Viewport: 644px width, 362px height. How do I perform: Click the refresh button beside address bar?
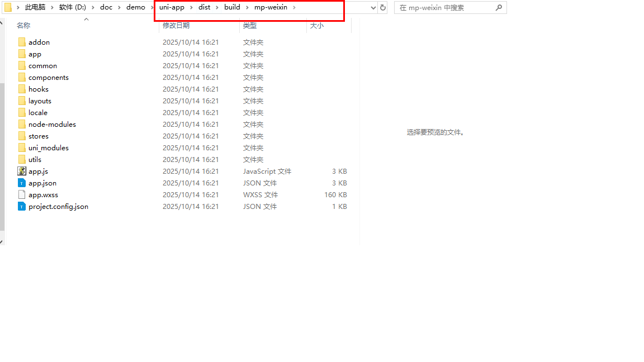383,8
